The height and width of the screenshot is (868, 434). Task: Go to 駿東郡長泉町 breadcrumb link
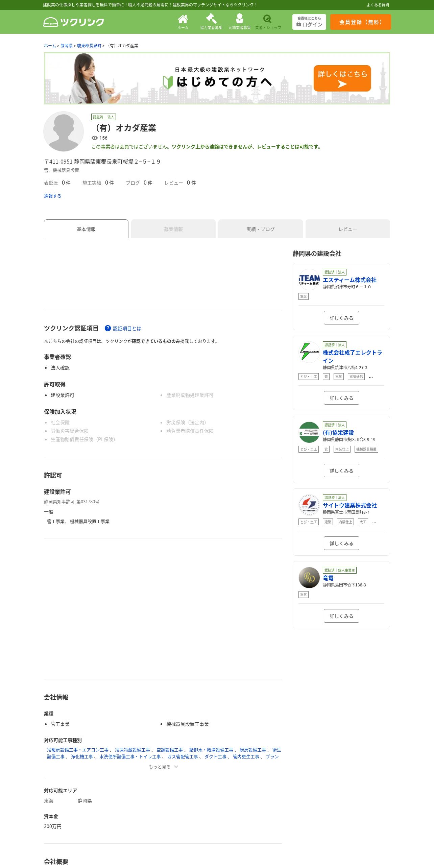click(x=89, y=46)
